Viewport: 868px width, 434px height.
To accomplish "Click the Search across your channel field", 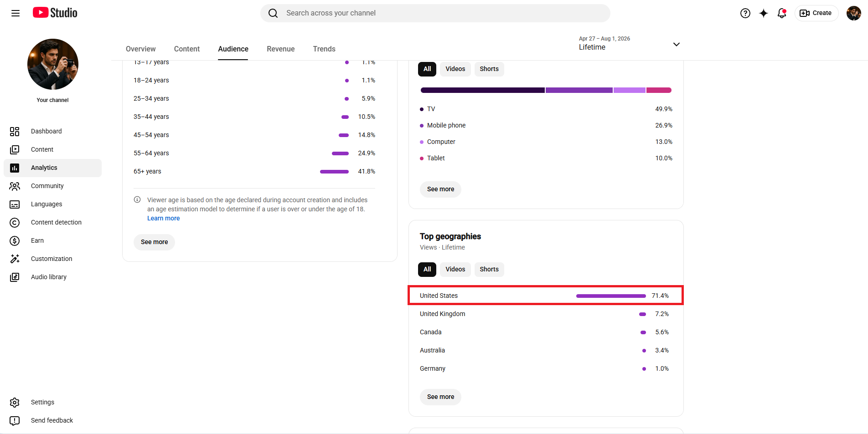I will 435,13.
